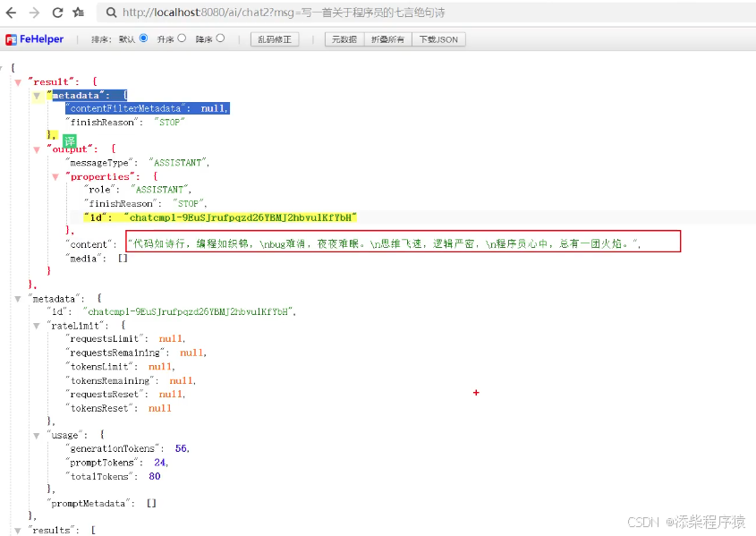
Task: Click the "tokensRemaining" key
Action: [110, 381]
